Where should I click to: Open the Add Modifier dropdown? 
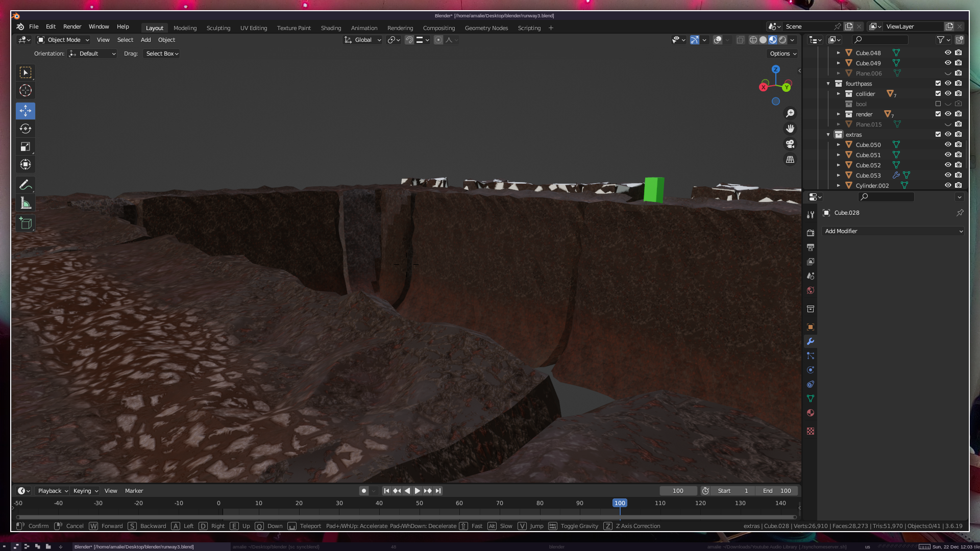click(893, 231)
